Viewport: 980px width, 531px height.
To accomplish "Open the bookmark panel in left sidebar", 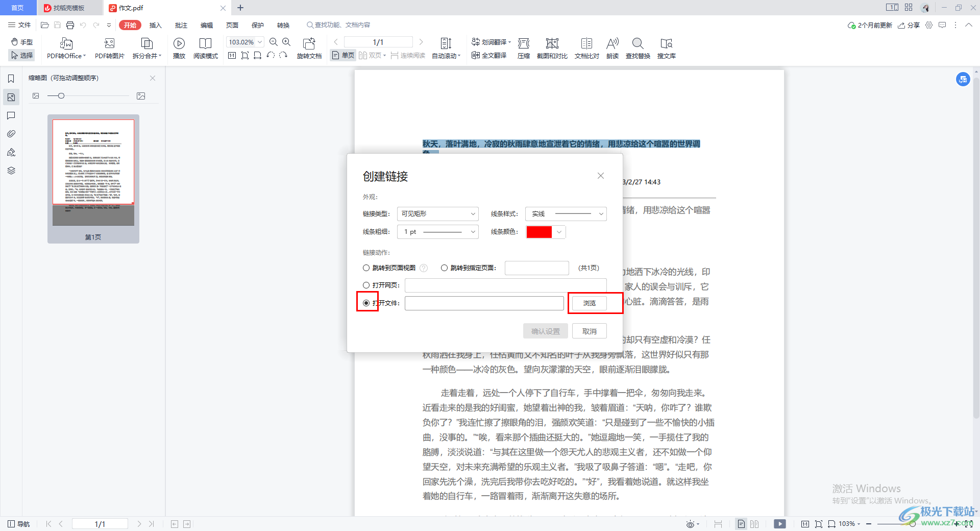I will coord(11,79).
